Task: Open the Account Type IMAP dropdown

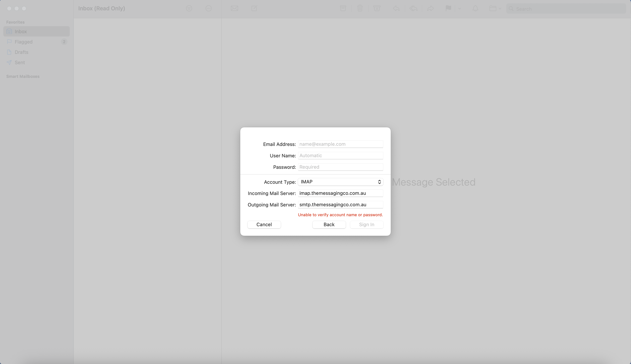Action: tap(340, 182)
